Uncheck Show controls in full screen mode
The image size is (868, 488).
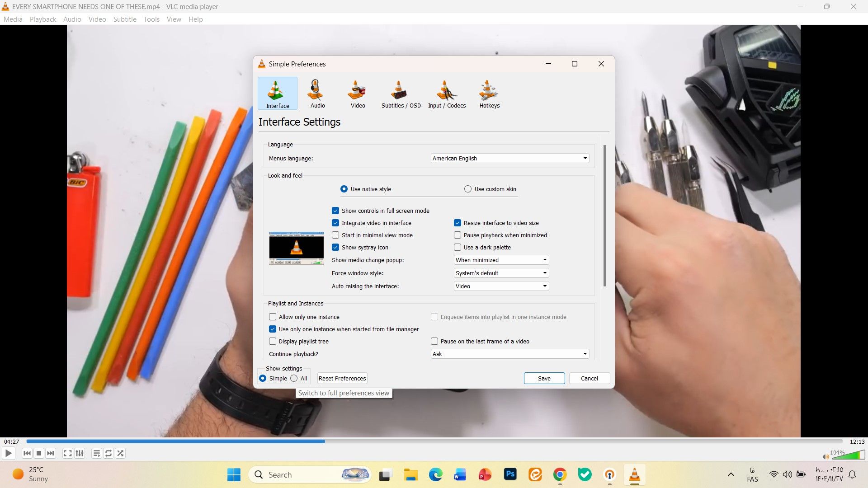(x=335, y=211)
